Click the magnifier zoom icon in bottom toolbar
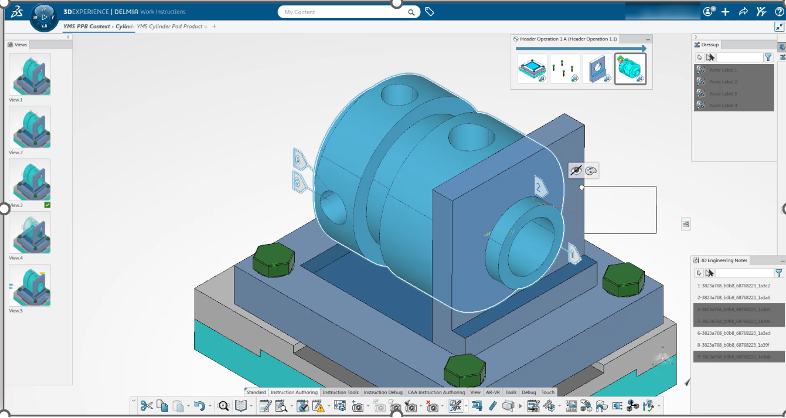Image resolution: width=786 pixels, height=418 pixels. 224,406
